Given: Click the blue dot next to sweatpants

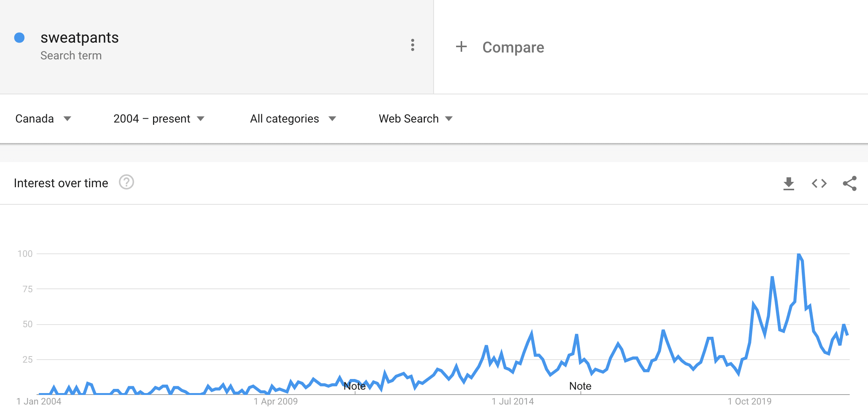Looking at the screenshot, I should (x=19, y=38).
